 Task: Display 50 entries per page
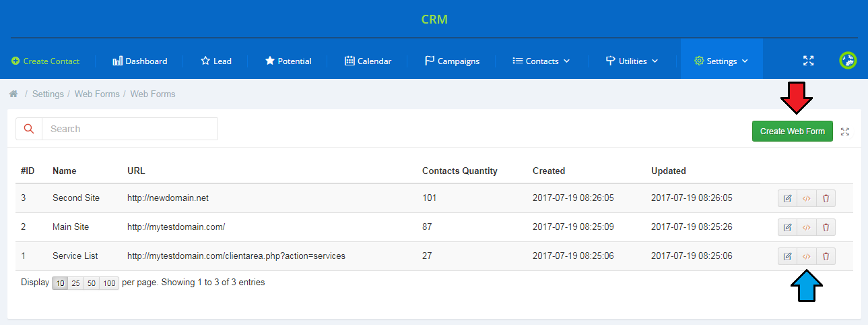[x=92, y=283]
